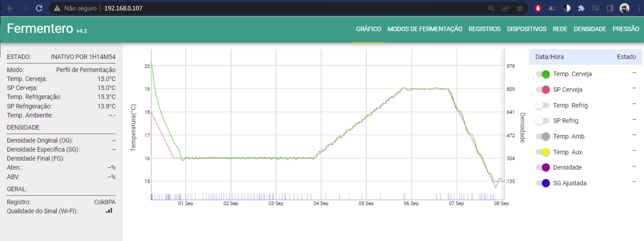Toggle the Temp. Cerveja series switch

543,74
